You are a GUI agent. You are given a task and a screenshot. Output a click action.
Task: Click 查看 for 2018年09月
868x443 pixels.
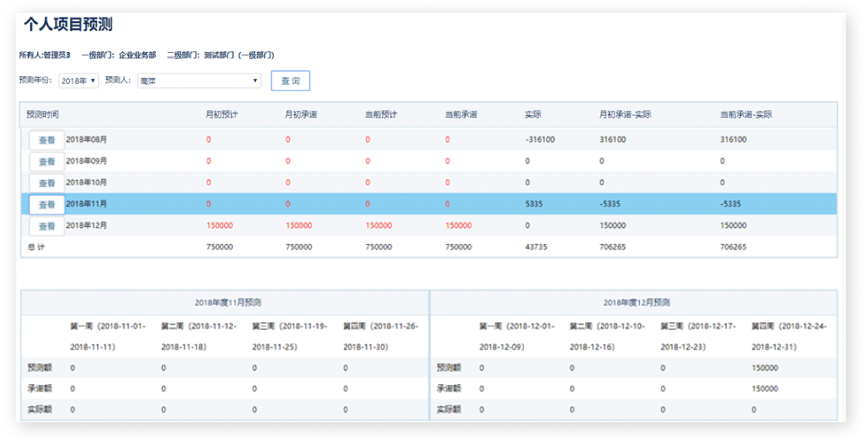[47, 162]
